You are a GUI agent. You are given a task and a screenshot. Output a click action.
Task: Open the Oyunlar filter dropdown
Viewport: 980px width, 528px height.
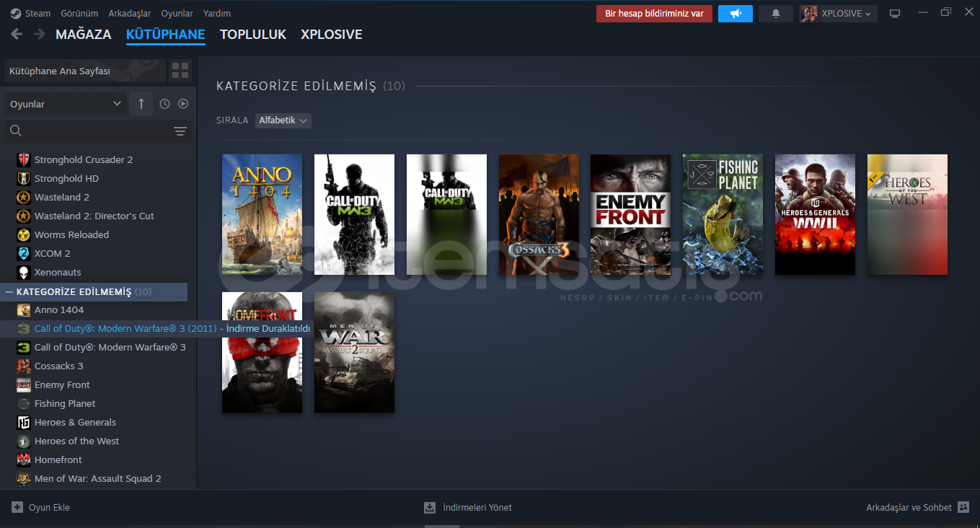(x=66, y=104)
